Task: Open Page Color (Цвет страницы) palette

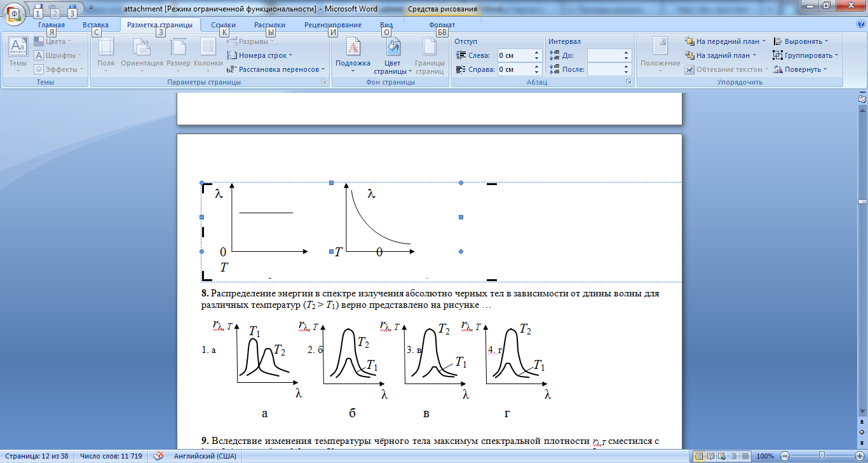Action: (x=393, y=55)
